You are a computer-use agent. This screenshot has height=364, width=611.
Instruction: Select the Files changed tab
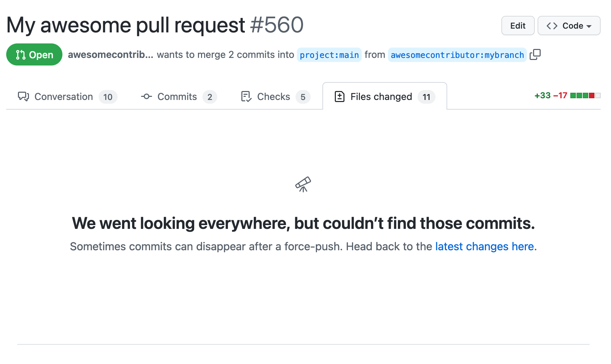[x=381, y=97]
